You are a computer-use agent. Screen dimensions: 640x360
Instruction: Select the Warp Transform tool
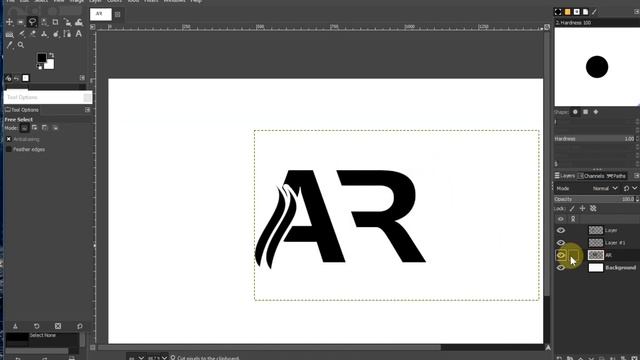pyautogui.click(x=79, y=22)
